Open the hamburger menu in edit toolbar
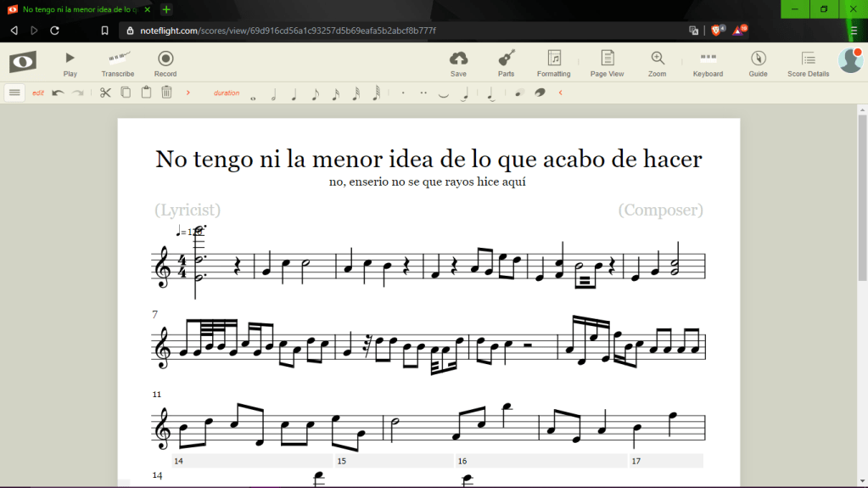This screenshot has width=868, height=488. 14,93
